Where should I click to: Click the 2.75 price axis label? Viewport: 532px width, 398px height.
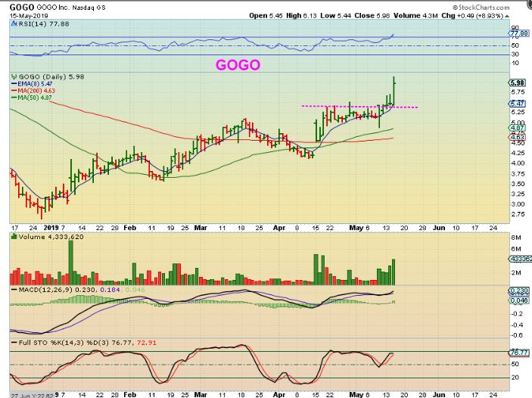[x=518, y=214]
